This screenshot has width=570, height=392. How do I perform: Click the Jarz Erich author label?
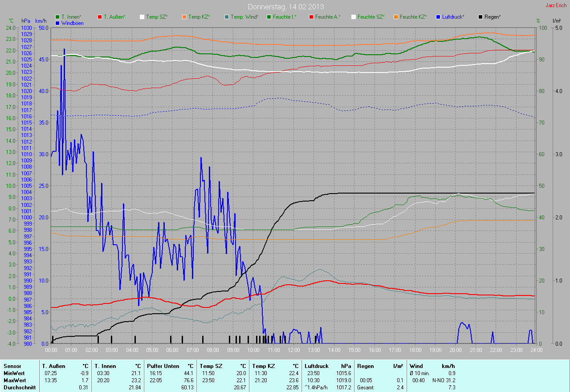[557, 5]
